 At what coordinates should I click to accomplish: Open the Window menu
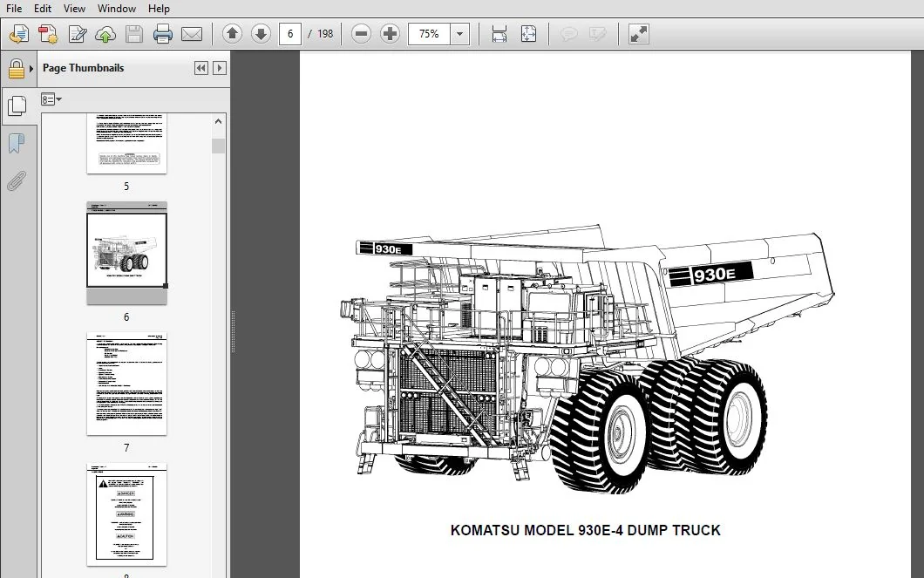coord(117,8)
